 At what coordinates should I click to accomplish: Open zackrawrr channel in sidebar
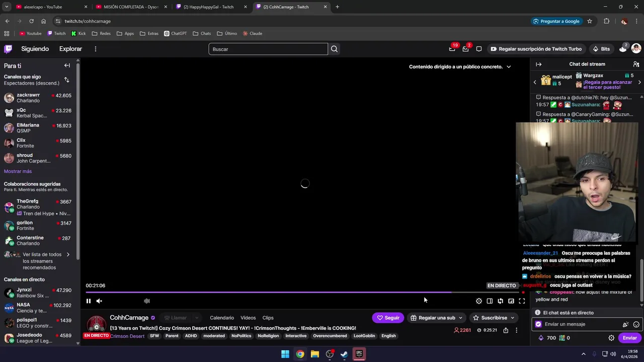(x=38, y=98)
